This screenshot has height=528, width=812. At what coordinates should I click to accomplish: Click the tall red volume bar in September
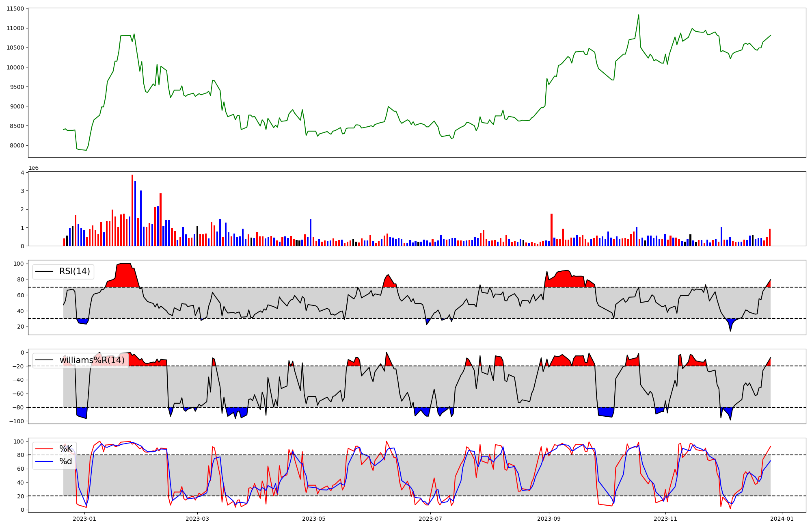(x=551, y=230)
